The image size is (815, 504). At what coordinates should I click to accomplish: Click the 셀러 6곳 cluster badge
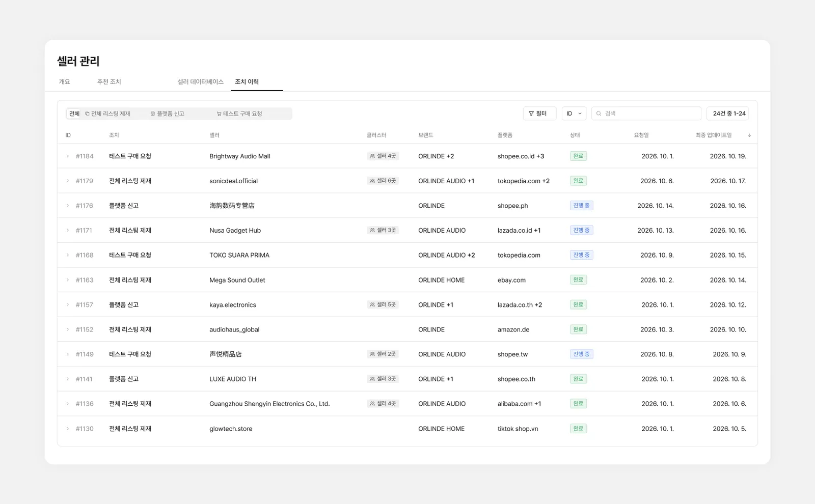pyautogui.click(x=383, y=181)
